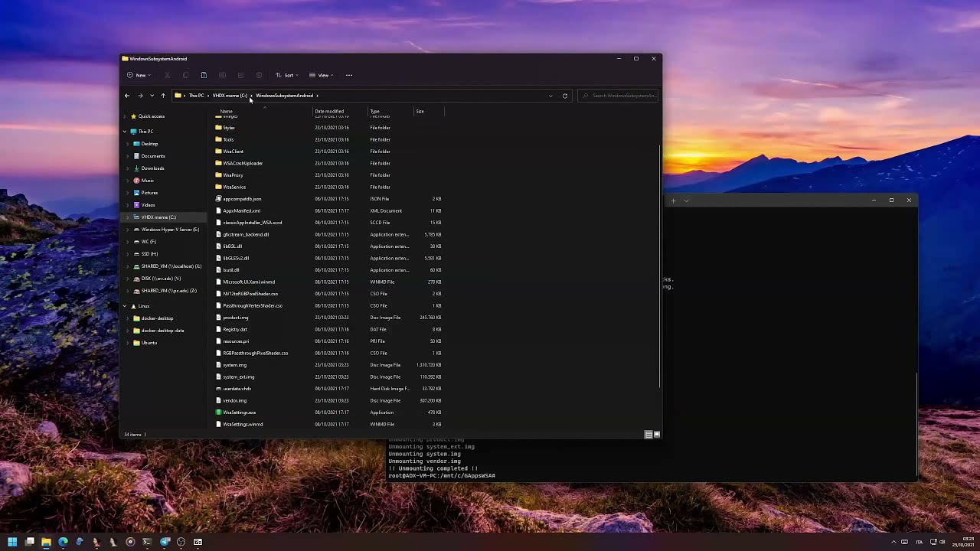The image size is (980, 551).
Task: Open the Windows Start button
Action: [x=12, y=542]
